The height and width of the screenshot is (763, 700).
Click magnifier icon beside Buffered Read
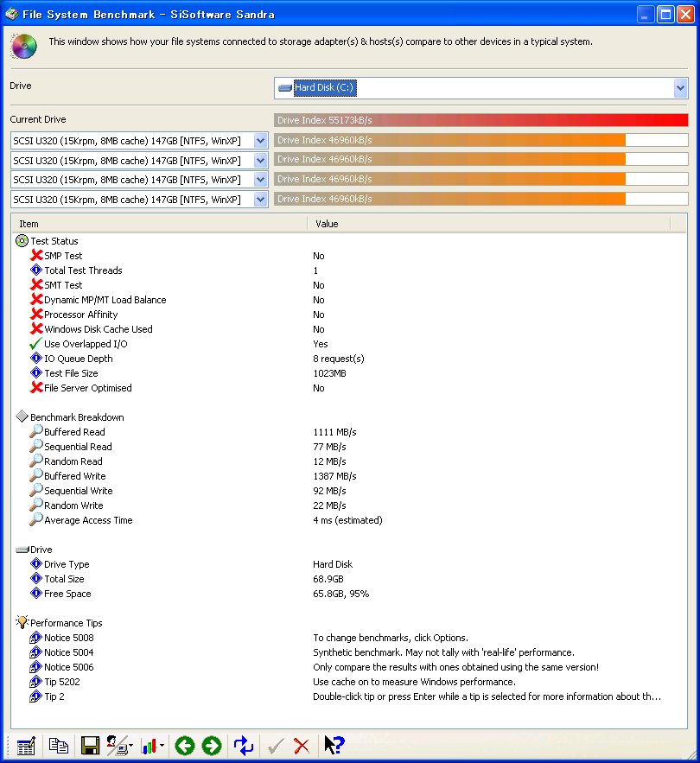point(36,431)
